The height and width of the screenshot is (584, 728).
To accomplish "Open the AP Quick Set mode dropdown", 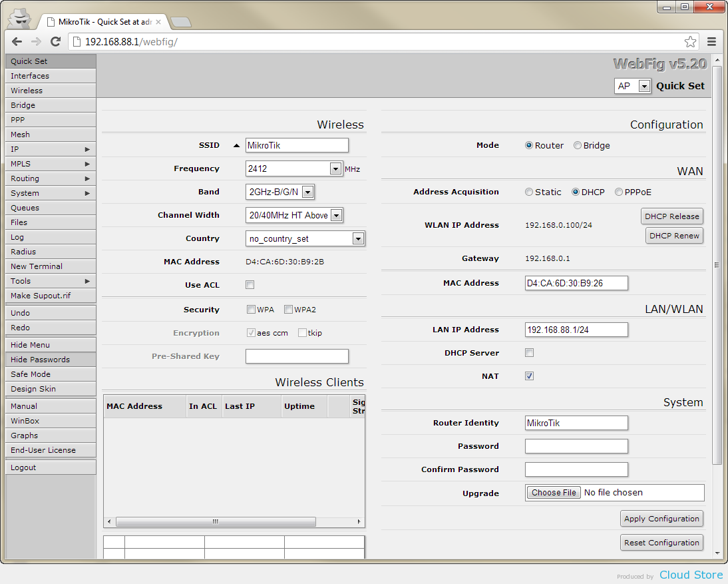I will point(644,86).
